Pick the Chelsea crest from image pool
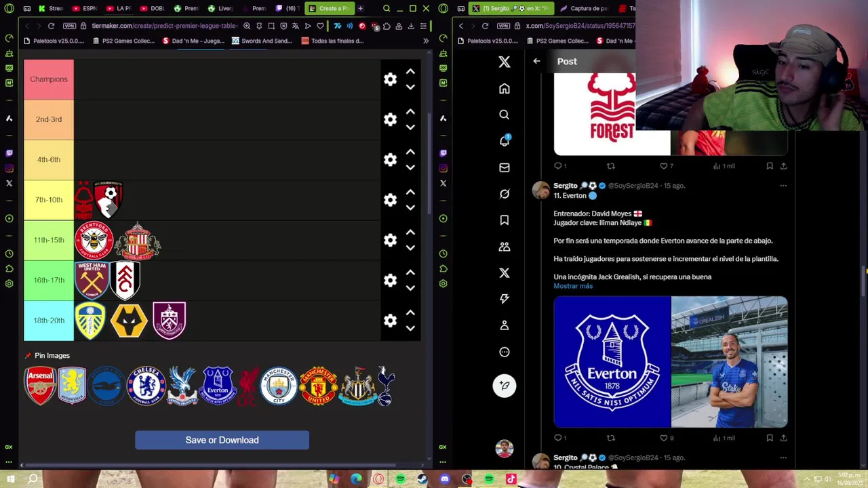 click(146, 386)
